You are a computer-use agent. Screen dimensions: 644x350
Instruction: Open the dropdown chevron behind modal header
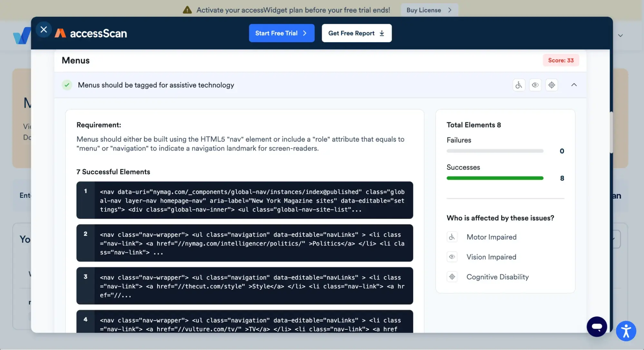coord(620,35)
